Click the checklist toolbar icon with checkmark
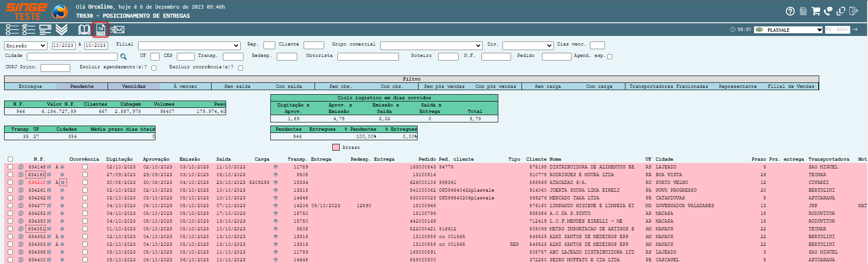The width and height of the screenshot is (868, 264). pyautogui.click(x=29, y=30)
